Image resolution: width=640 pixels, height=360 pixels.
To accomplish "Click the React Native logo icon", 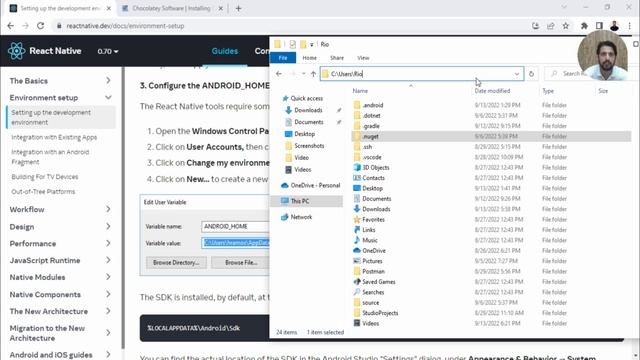I will (x=16, y=51).
